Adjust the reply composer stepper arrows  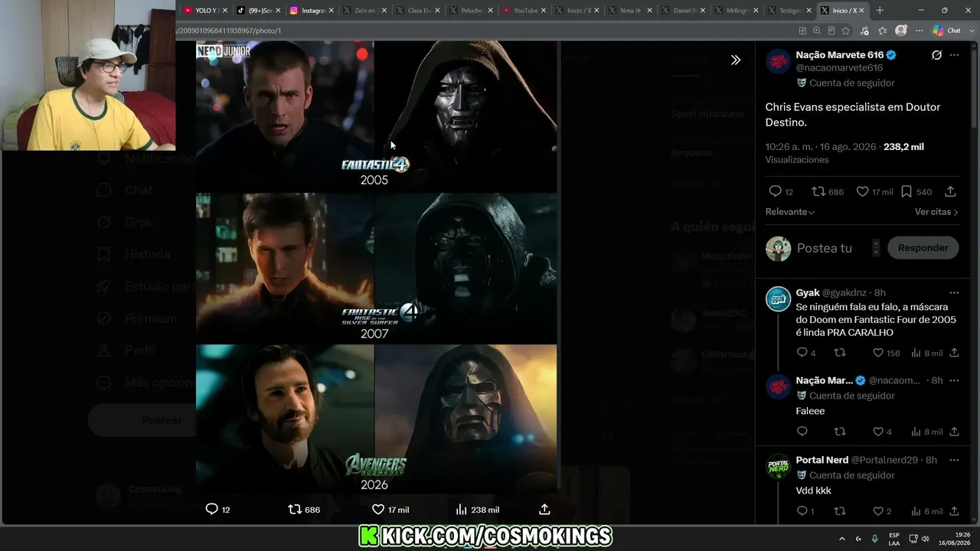click(x=876, y=248)
